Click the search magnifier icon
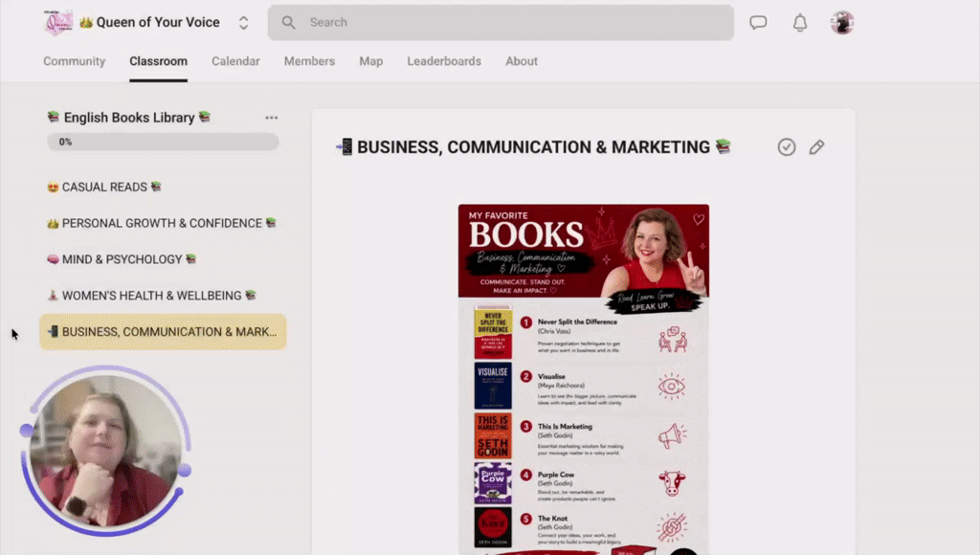The height and width of the screenshot is (555, 980). pyautogui.click(x=288, y=23)
